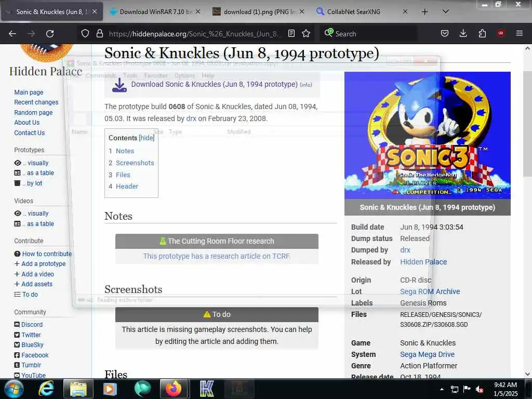Screen dimensions: 532x399
Task: Open the tracking protection shield icon
Action: click(85, 34)
